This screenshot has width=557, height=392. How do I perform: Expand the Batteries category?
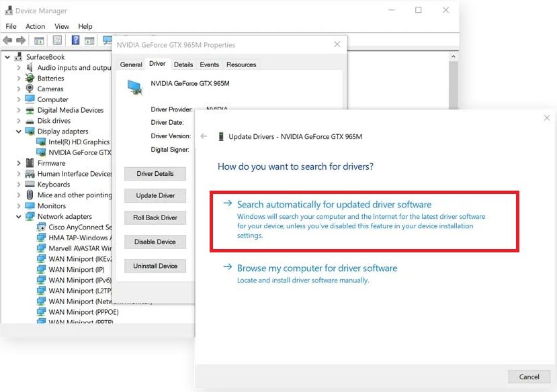point(18,78)
